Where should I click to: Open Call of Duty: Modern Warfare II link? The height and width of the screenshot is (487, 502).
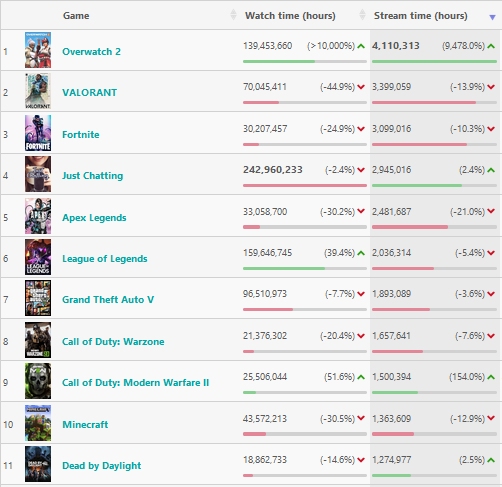[x=135, y=383]
